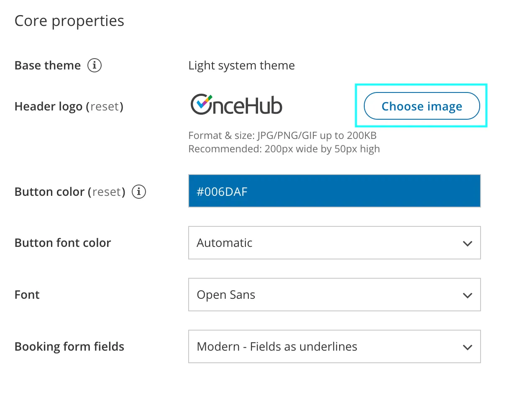This screenshot has height=395, width=532.
Task: Reset the Header logo via reset link
Action: tap(105, 107)
